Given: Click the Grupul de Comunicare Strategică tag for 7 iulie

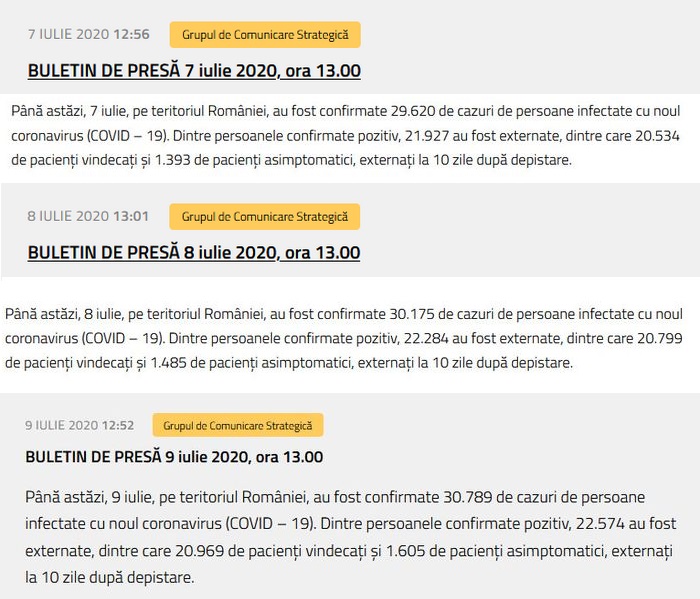Looking at the screenshot, I should pos(265,35).
